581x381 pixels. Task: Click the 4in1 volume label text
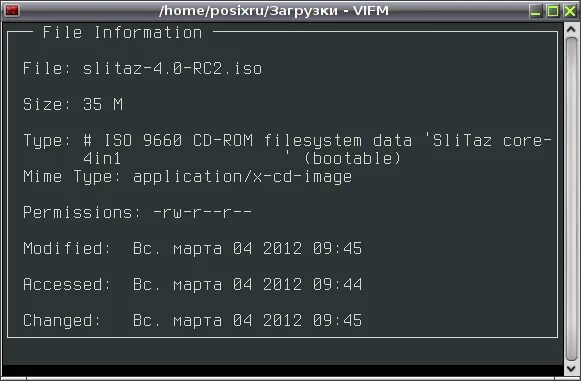pyautogui.click(x=102, y=159)
